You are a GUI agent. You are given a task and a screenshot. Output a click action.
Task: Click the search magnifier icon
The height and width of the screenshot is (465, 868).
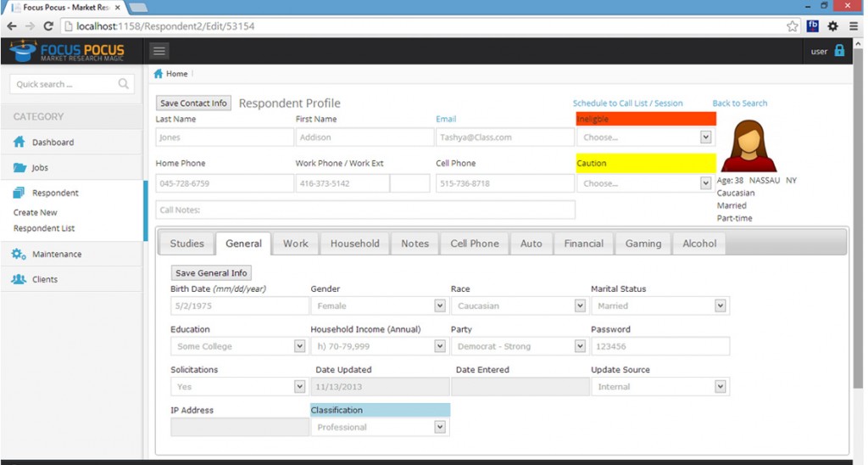pos(124,84)
